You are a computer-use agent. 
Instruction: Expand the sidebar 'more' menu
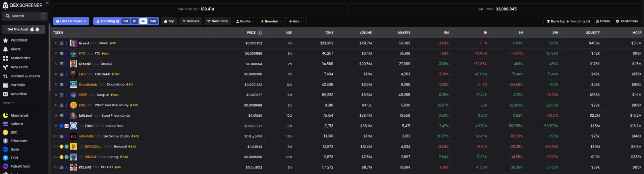pos(8,103)
